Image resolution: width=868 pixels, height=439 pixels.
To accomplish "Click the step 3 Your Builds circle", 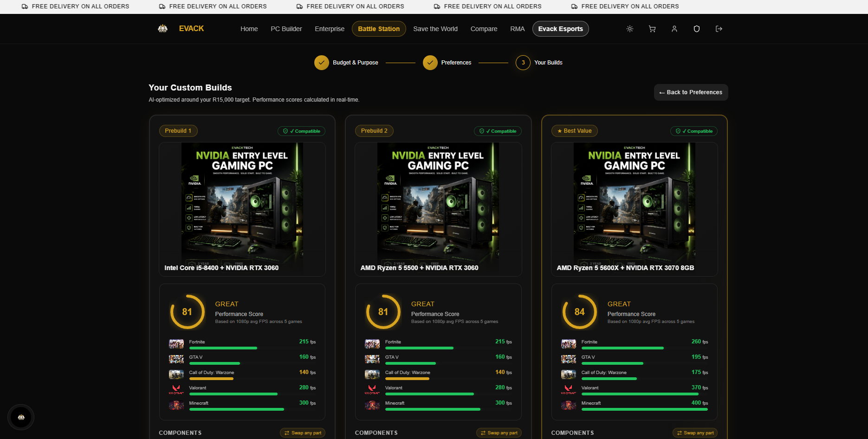I will pyautogui.click(x=523, y=63).
